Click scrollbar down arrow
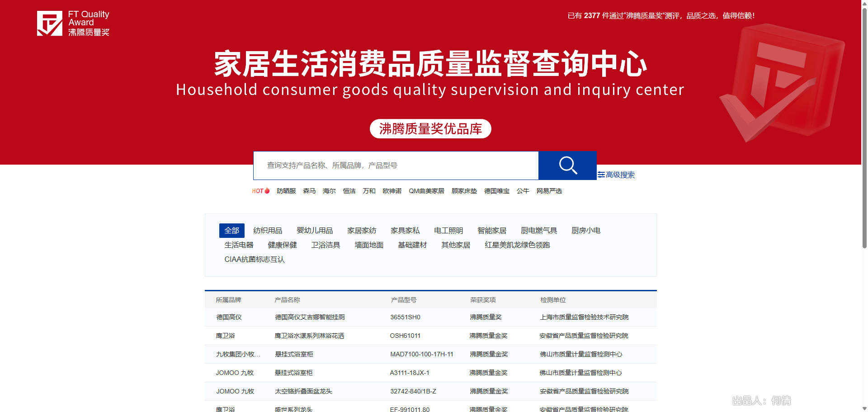Screen dimensions: 868x412 [864, 408]
